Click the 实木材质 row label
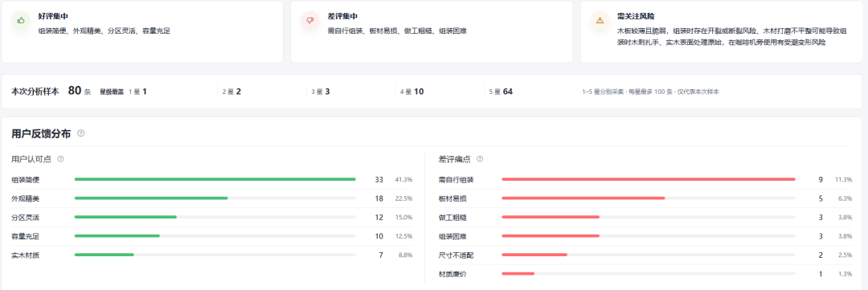Viewport: 868px width, 290px height. [26, 255]
